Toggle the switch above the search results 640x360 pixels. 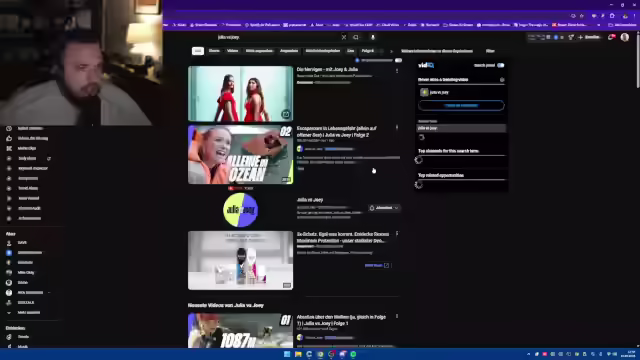(398, 60)
